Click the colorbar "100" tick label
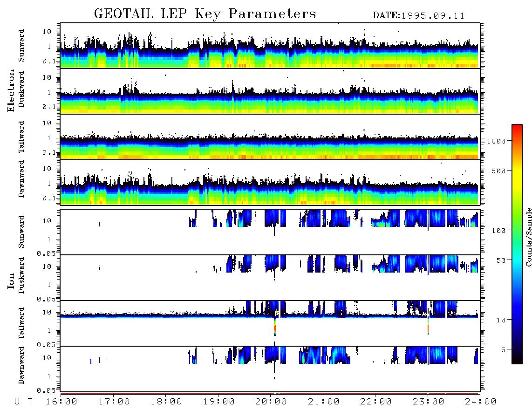The image size is (532, 410). tap(498, 231)
